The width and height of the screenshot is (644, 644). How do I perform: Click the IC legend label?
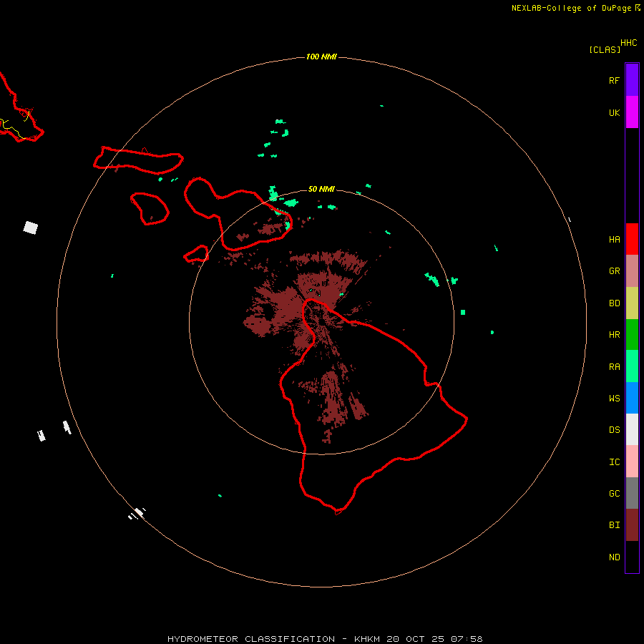click(614, 462)
